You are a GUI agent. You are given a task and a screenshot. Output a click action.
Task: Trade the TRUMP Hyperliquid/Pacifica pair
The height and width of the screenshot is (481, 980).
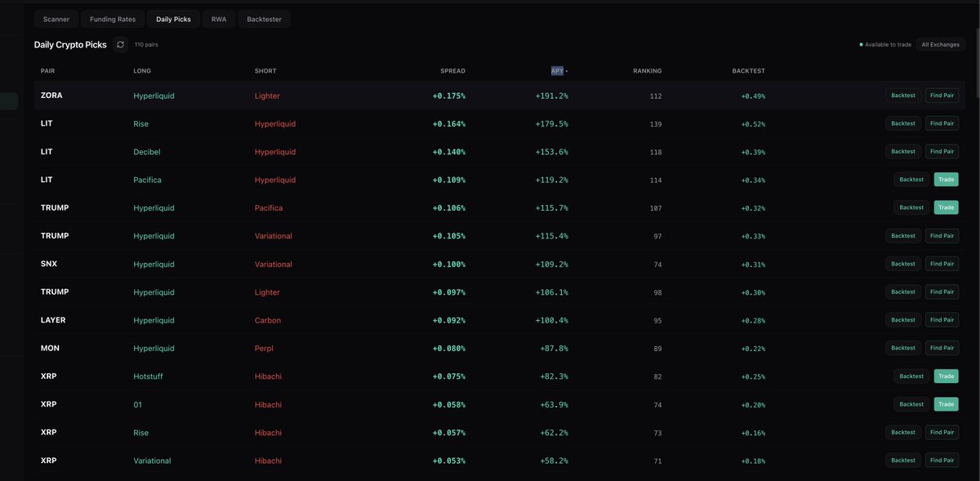[x=946, y=207]
